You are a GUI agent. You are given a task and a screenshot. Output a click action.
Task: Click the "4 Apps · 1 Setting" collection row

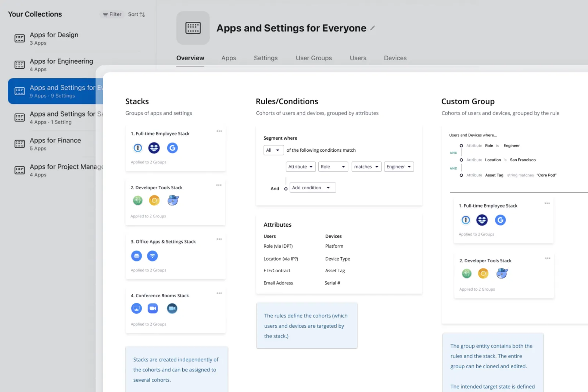[x=55, y=118]
